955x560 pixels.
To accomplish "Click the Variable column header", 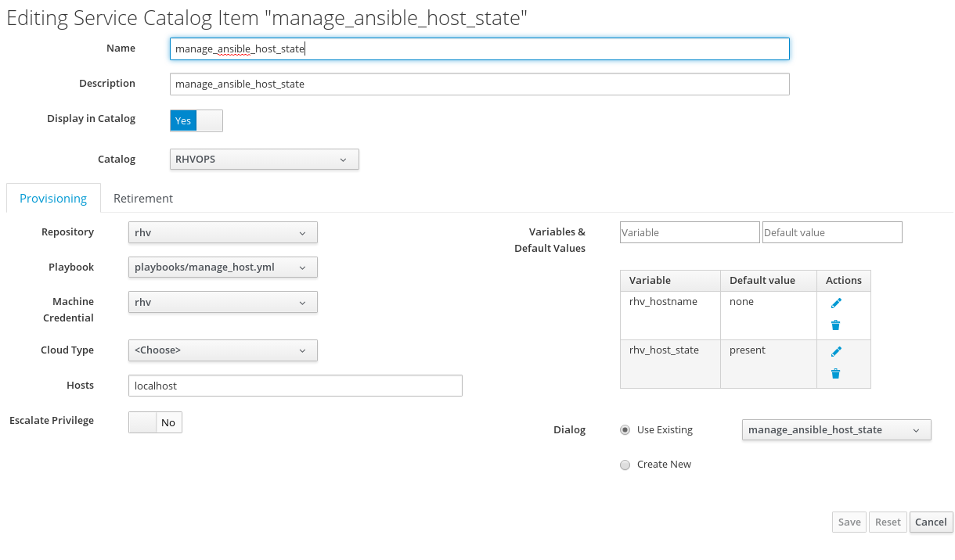I will coord(670,281).
